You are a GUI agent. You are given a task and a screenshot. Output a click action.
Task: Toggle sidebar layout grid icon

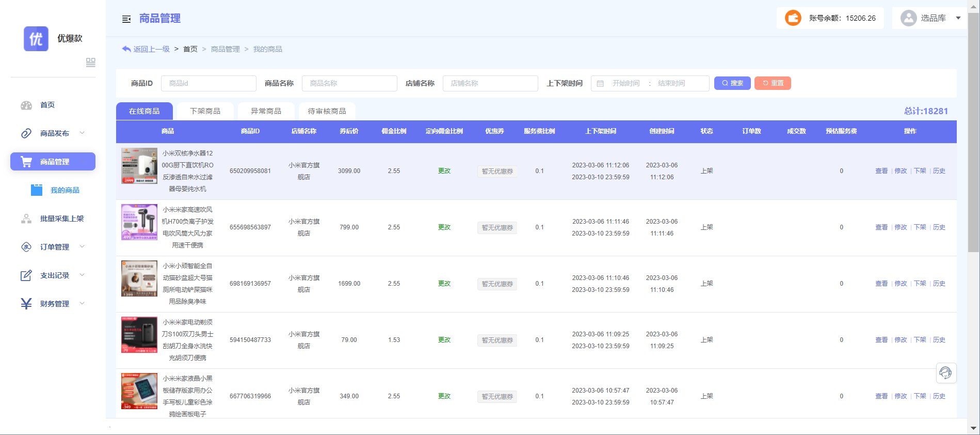click(91, 63)
